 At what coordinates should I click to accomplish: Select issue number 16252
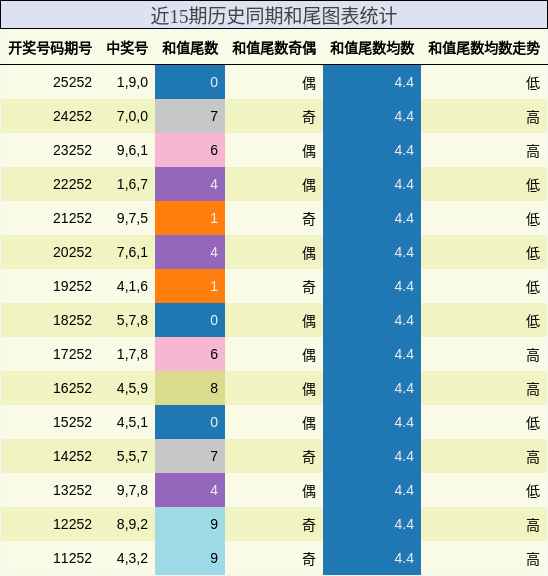pos(72,388)
